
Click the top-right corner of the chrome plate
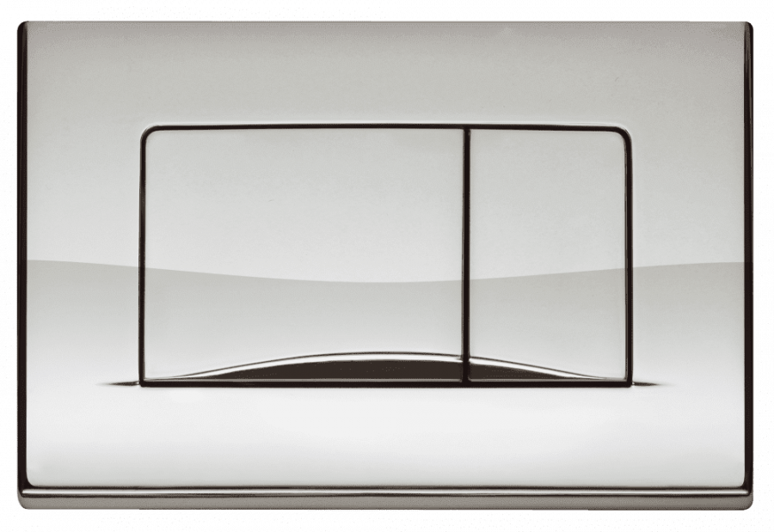click(x=746, y=27)
